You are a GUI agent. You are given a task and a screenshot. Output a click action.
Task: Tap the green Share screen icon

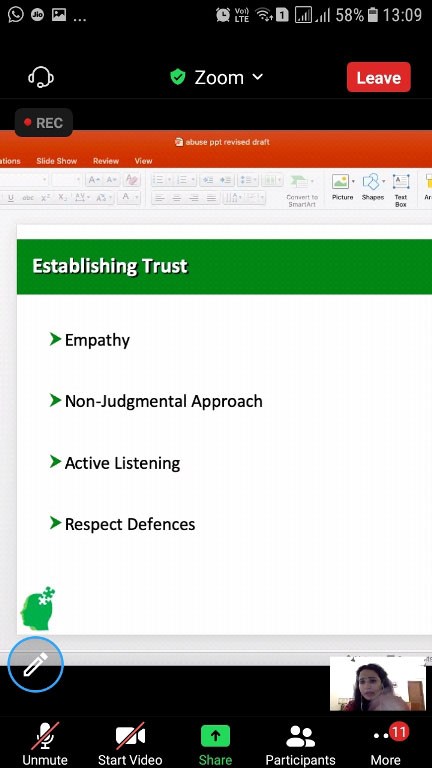215,736
